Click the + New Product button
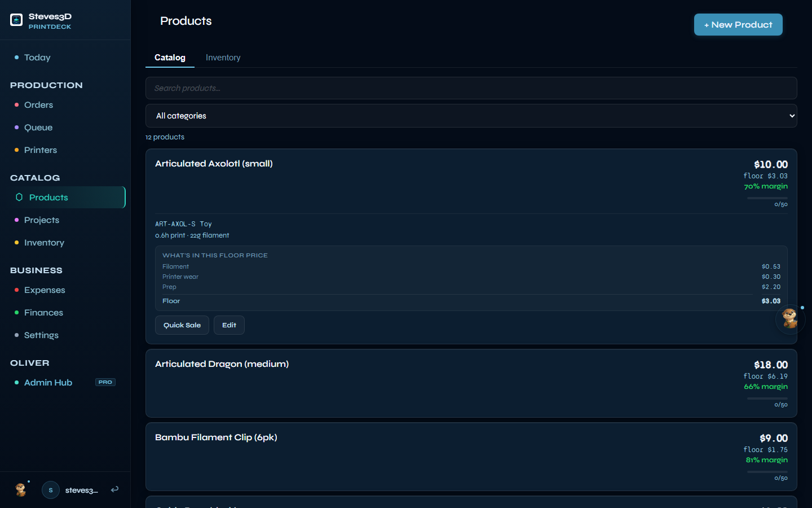This screenshot has height=508, width=812. click(x=738, y=25)
